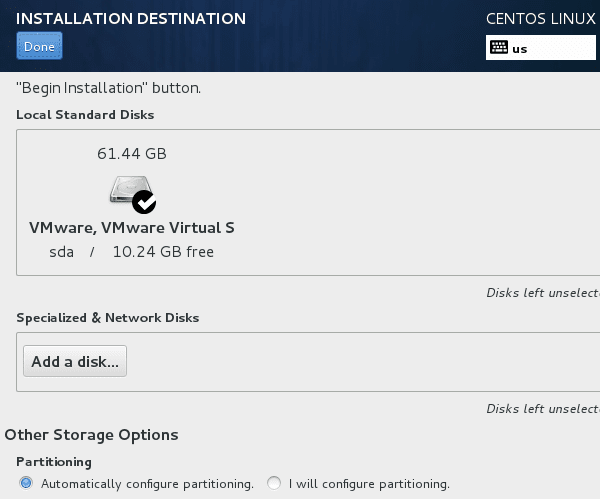Click the Partitioning label

[x=54, y=462]
